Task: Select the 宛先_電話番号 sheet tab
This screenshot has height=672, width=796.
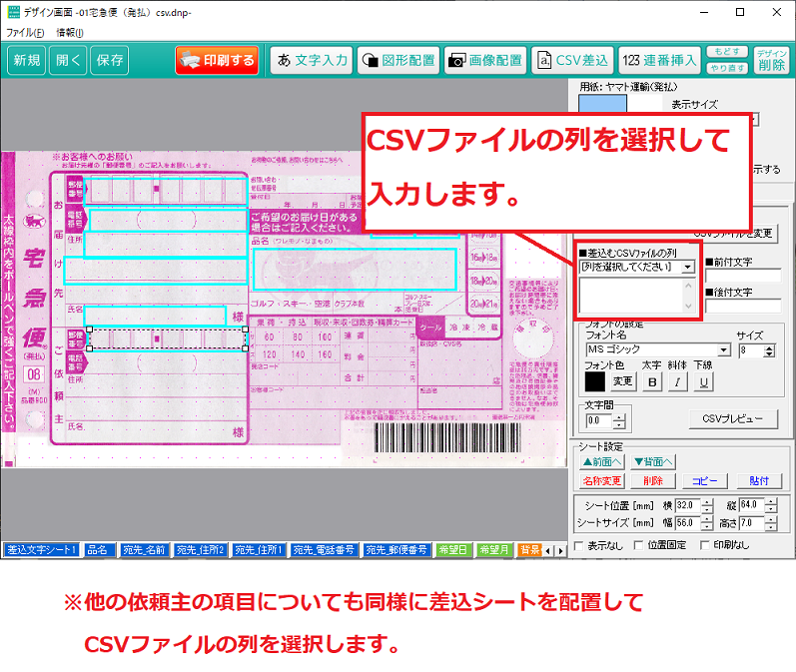Action: click(324, 550)
